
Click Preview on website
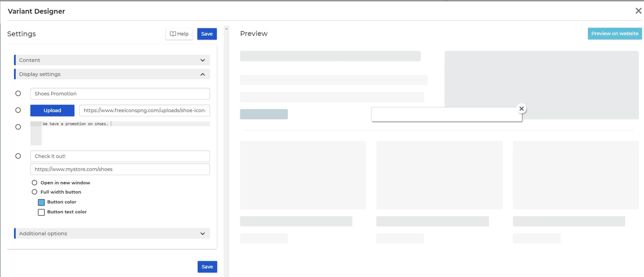pyautogui.click(x=615, y=34)
